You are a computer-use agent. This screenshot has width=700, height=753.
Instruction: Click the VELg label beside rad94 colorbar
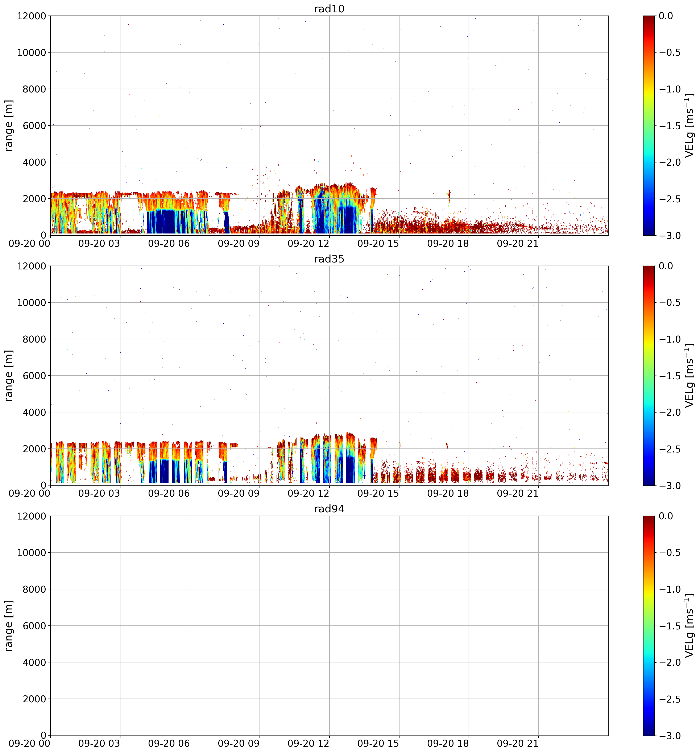(689, 625)
